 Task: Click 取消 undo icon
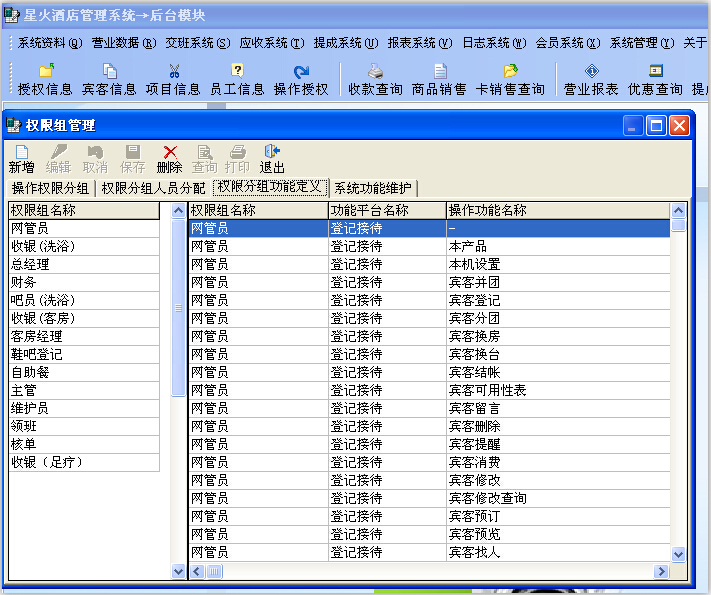click(95, 151)
